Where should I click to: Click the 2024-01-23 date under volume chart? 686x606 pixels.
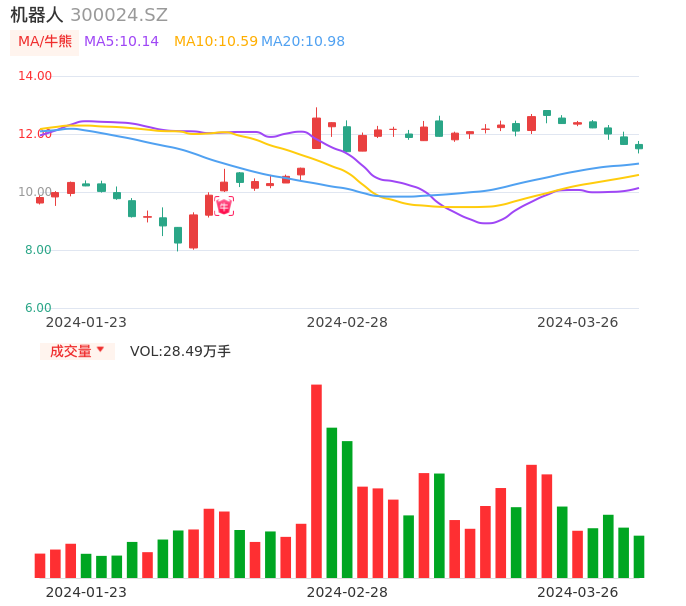(86, 592)
